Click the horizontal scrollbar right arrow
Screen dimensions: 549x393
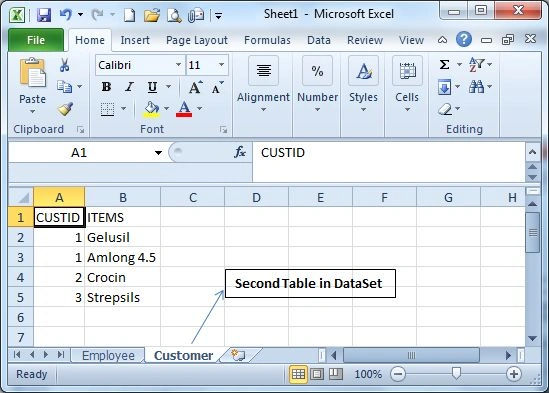pyautogui.click(x=508, y=356)
